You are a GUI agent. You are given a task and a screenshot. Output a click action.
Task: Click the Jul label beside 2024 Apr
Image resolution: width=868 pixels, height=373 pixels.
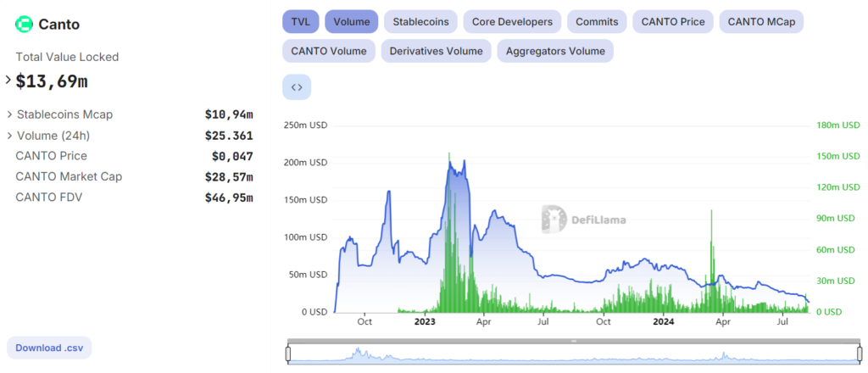coord(782,321)
